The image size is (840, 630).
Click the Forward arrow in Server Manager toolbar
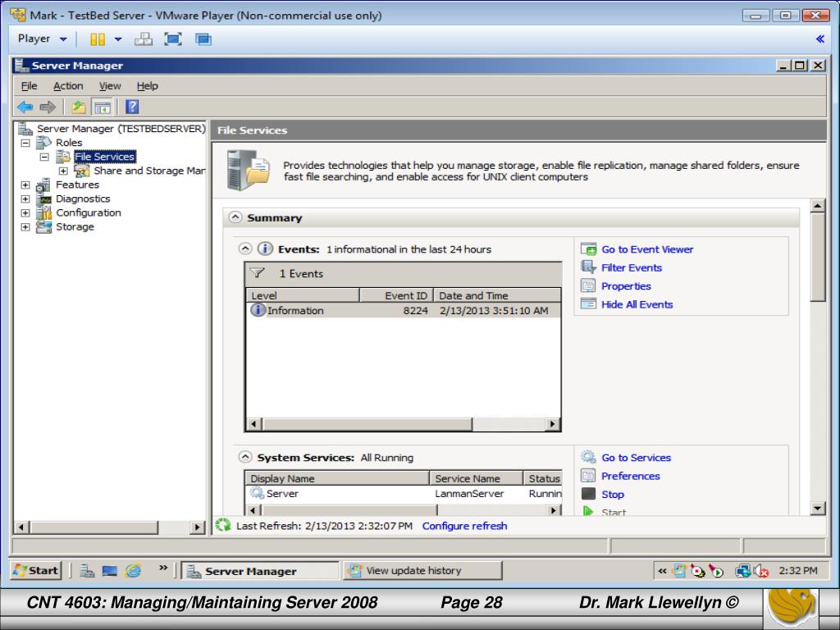[x=48, y=107]
